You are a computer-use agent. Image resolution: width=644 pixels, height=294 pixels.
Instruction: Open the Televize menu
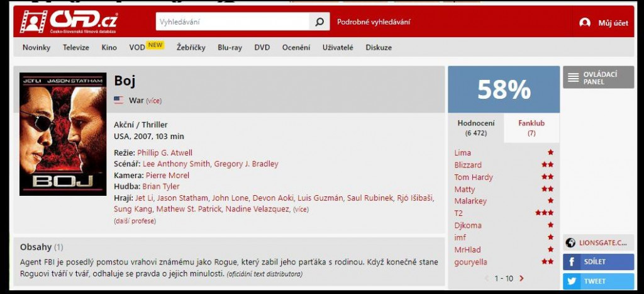coord(76,47)
